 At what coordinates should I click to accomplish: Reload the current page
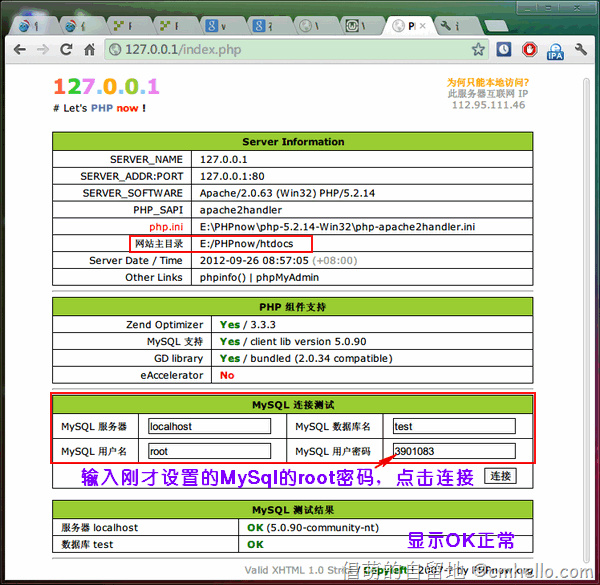tap(66, 49)
